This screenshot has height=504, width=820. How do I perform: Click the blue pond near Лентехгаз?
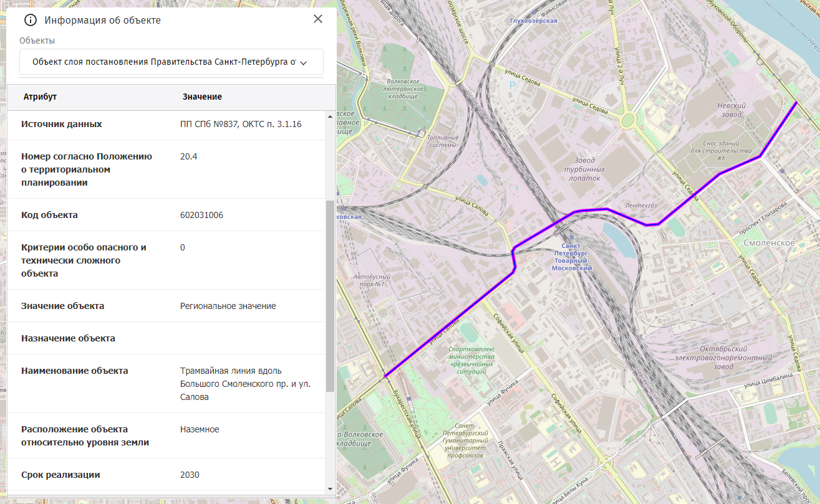tap(619, 241)
